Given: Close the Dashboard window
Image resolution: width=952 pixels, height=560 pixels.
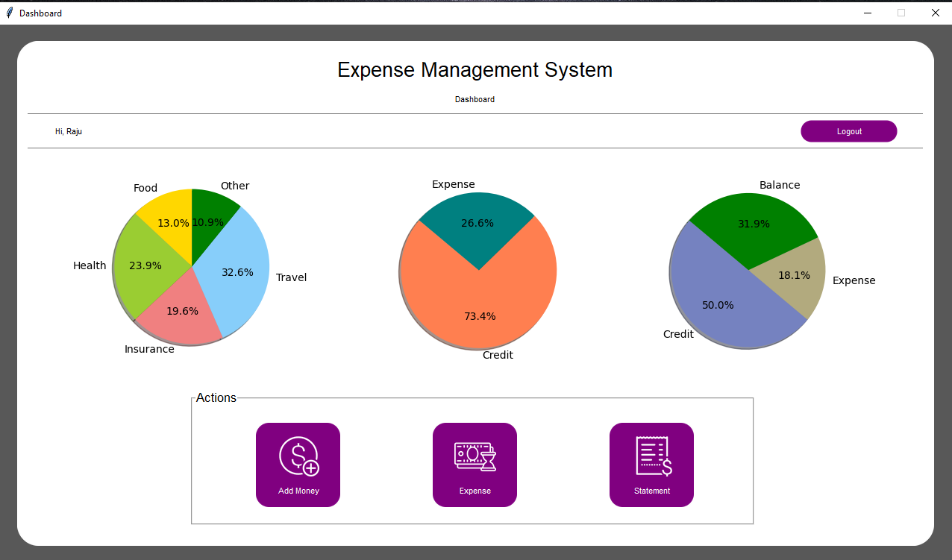Looking at the screenshot, I should point(935,13).
